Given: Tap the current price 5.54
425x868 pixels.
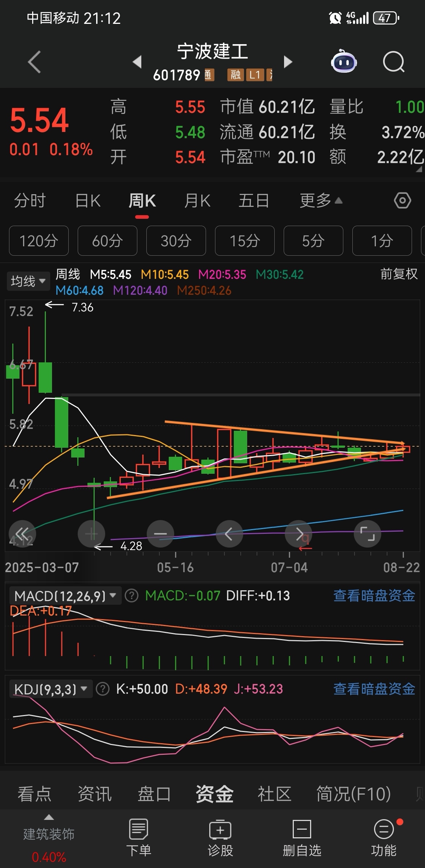Looking at the screenshot, I should [39, 120].
